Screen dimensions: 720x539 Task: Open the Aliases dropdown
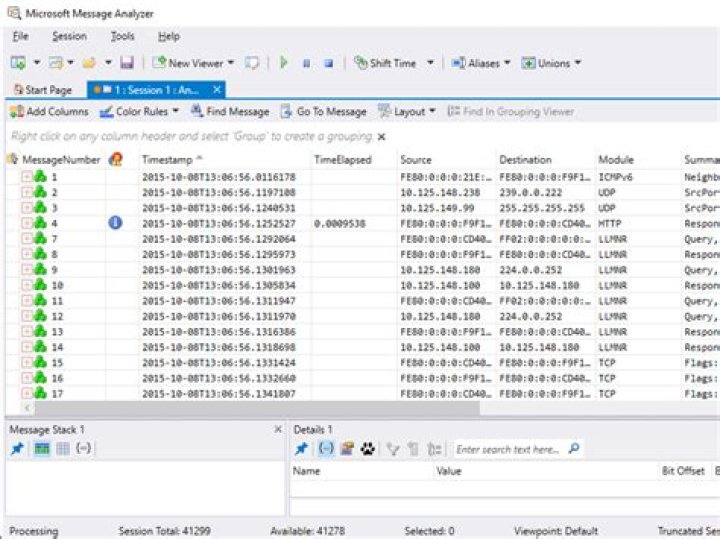481,63
